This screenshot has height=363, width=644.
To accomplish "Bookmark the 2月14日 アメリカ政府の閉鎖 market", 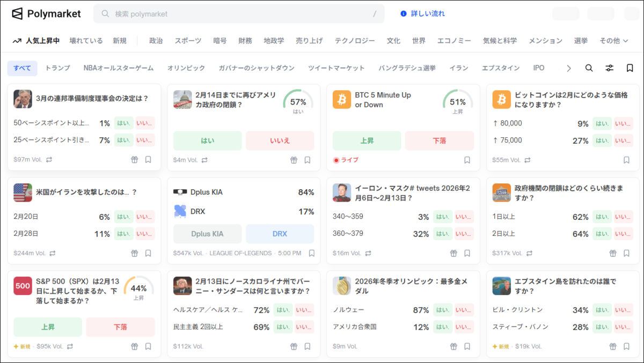I will coord(308,160).
